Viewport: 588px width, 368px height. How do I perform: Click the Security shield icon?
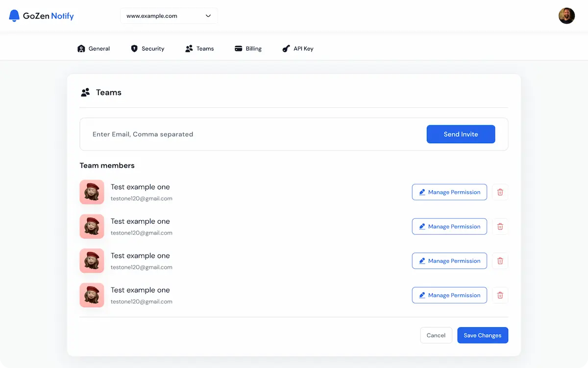[x=134, y=49]
